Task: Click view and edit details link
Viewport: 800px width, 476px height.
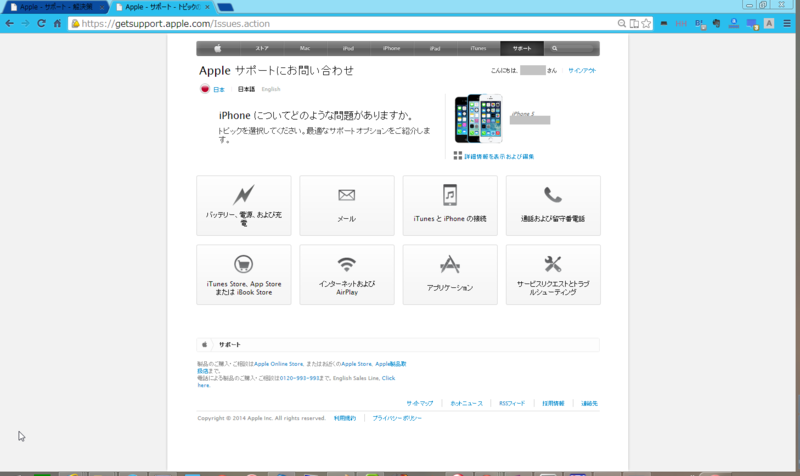Action: 499,157
